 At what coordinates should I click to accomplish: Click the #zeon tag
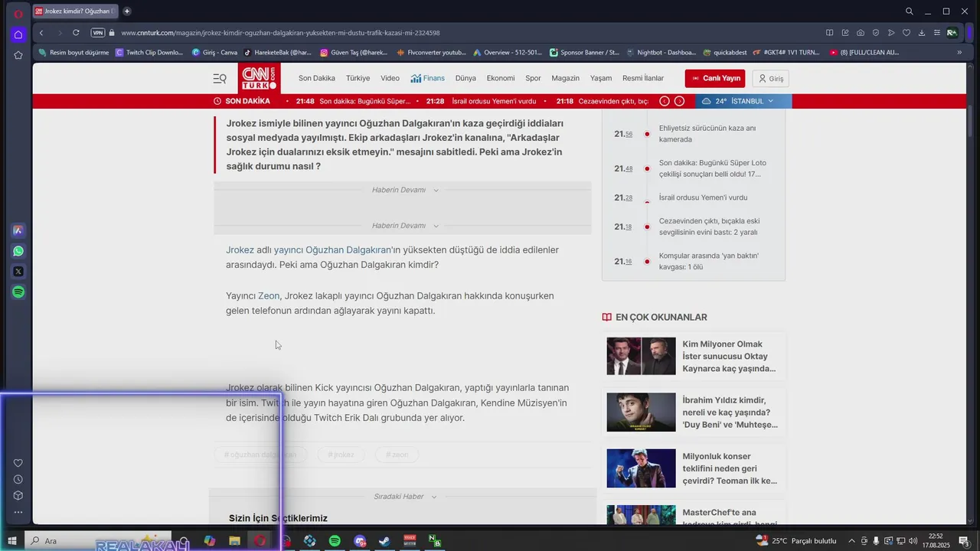(x=397, y=455)
